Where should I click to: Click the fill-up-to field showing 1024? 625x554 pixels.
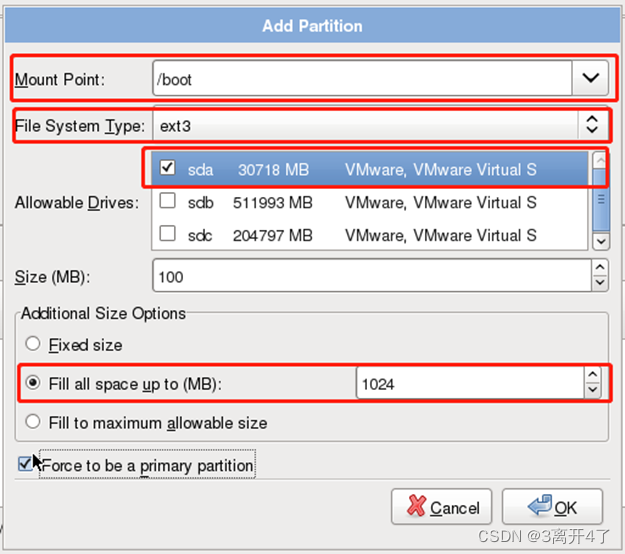click(470, 383)
